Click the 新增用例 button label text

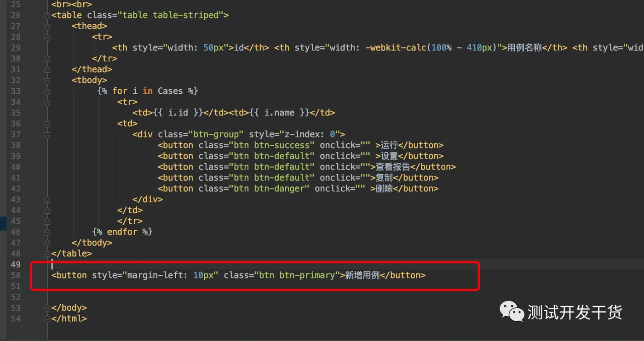coord(362,275)
